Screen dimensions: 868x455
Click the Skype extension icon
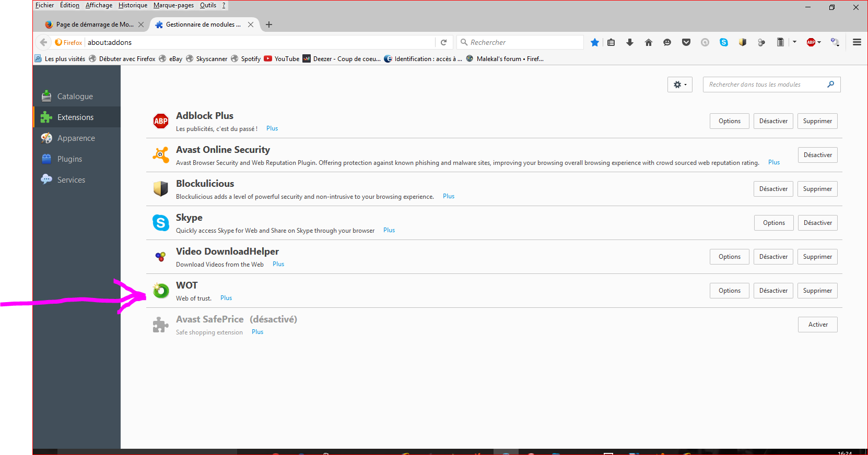coord(161,223)
